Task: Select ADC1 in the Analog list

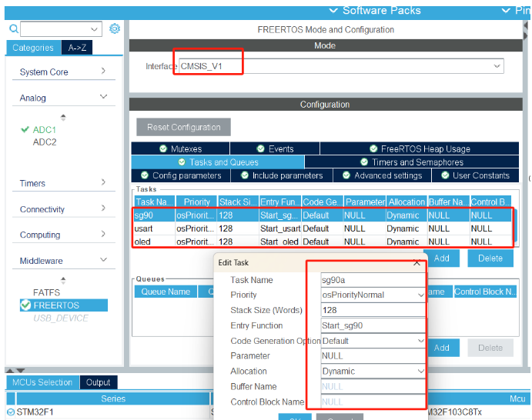Action: click(x=45, y=130)
